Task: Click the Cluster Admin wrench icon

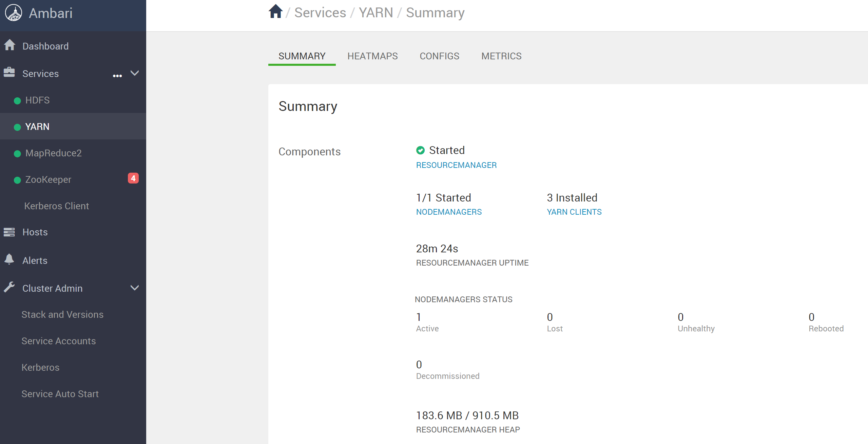Action: (9, 287)
